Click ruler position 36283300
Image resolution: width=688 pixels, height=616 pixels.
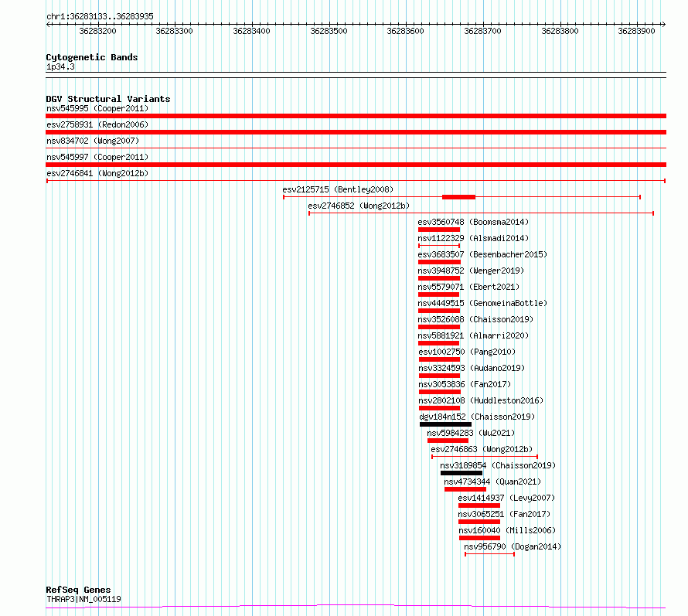pyautogui.click(x=174, y=31)
